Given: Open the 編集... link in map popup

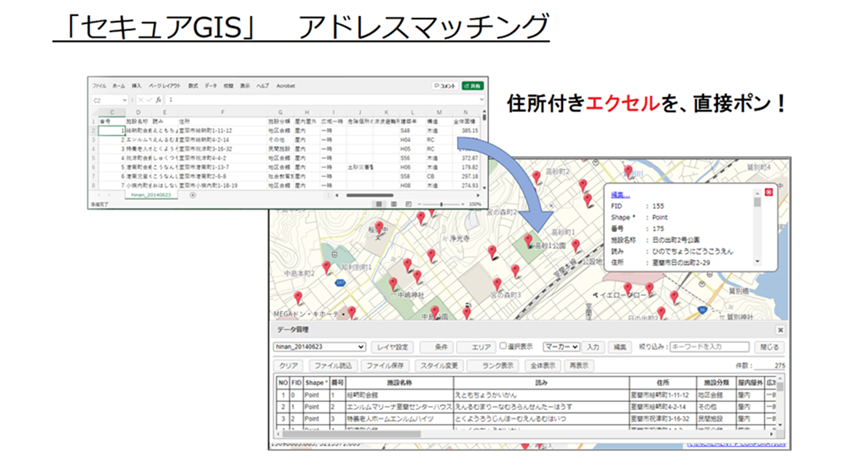Looking at the screenshot, I should click(x=620, y=195).
